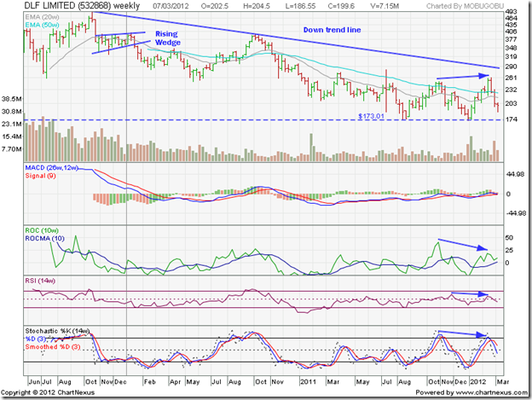Click the Stochastic %K (14w) label
Screen dimensions: 532x400
click(57, 331)
